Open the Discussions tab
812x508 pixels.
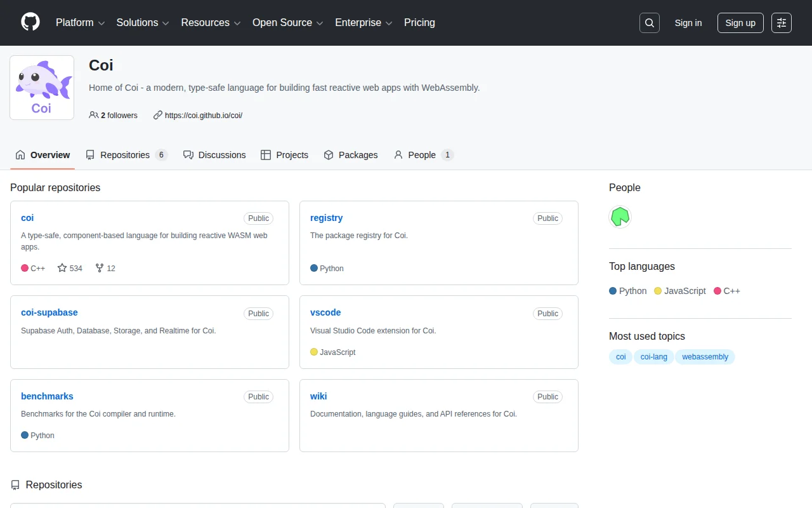click(x=214, y=155)
